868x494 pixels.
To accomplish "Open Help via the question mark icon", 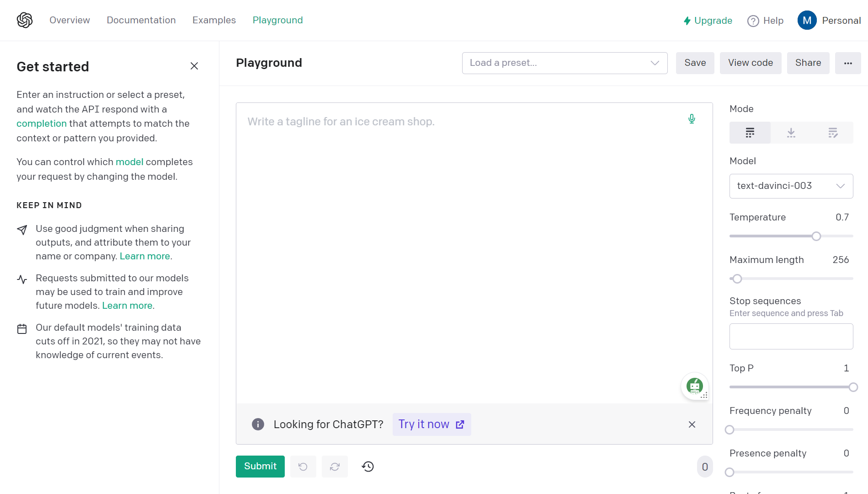I will [752, 21].
